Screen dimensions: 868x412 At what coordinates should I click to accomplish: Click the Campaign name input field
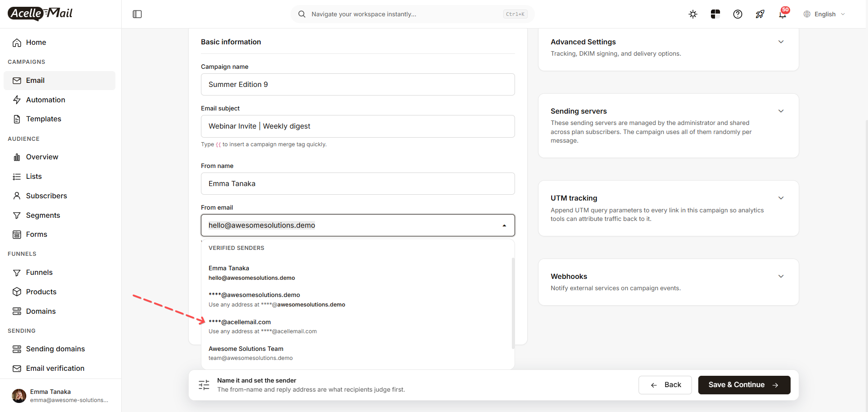(358, 85)
